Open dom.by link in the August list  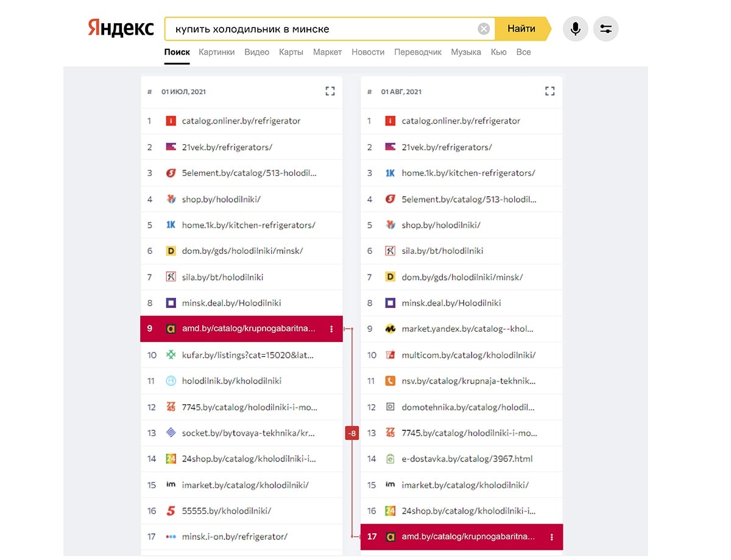[x=462, y=277]
